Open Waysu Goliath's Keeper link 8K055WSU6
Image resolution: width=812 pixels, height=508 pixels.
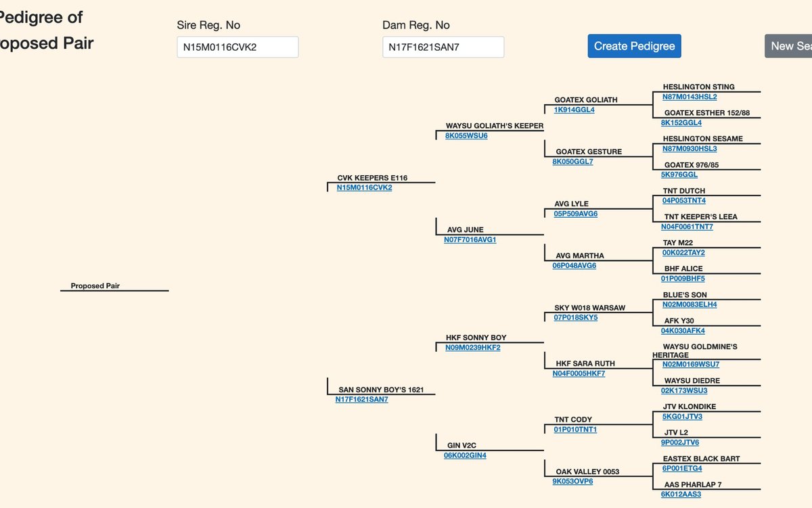click(466, 135)
